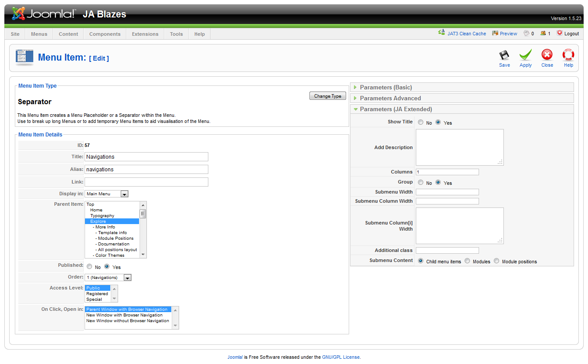Viewport: 588px width, 364px height.
Task: Open the Extensions menu
Action: pyautogui.click(x=145, y=34)
